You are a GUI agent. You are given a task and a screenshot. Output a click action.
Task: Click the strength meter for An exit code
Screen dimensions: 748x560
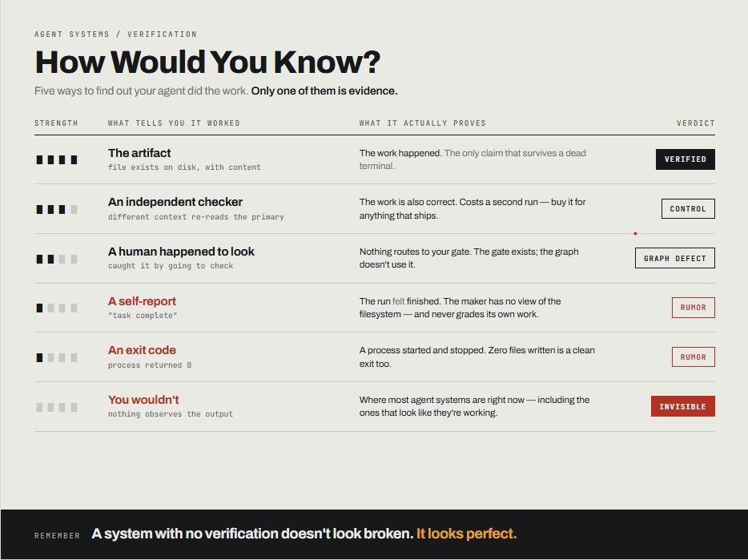pos(57,358)
